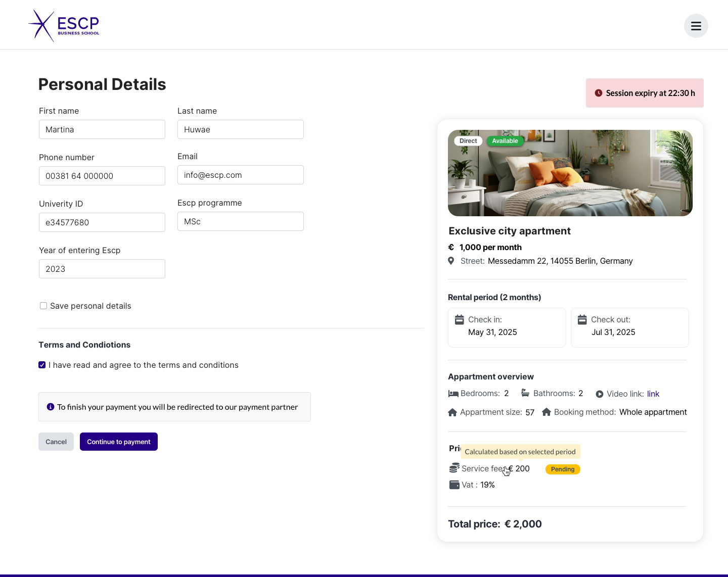Uncheck the terms and conditions agreement
The height and width of the screenshot is (577, 728).
coord(41,365)
